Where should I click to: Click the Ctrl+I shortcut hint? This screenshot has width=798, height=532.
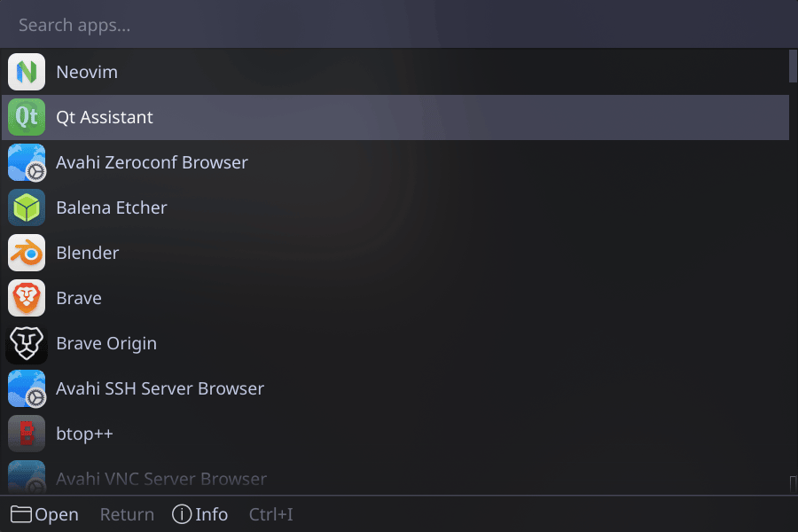(270, 514)
